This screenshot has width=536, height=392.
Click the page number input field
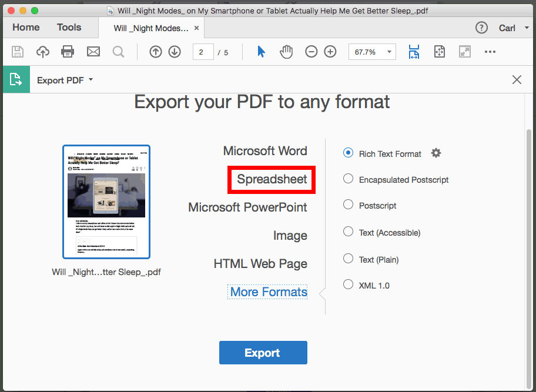(x=203, y=52)
